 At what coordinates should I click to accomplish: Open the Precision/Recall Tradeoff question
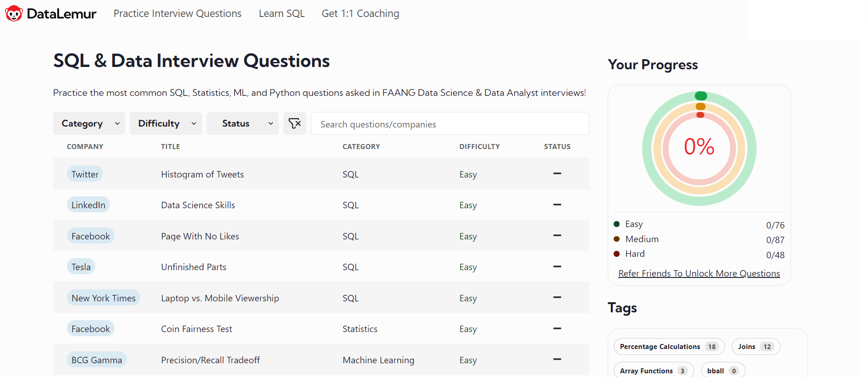(210, 360)
